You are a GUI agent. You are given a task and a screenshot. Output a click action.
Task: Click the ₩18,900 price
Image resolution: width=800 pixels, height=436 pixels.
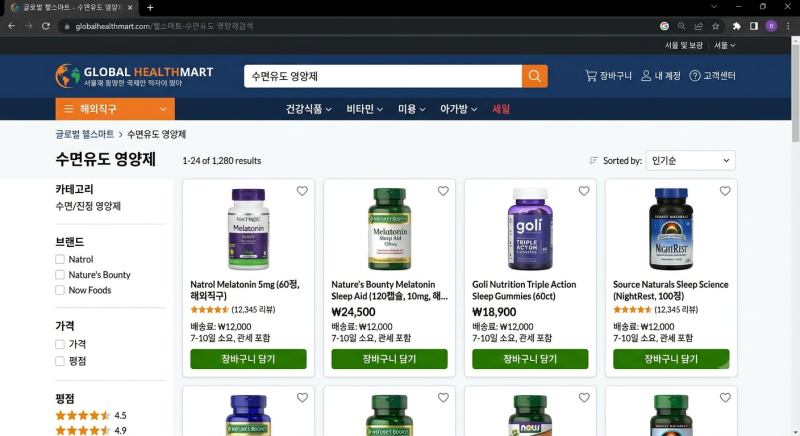pyautogui.click(x=494, y=312)
